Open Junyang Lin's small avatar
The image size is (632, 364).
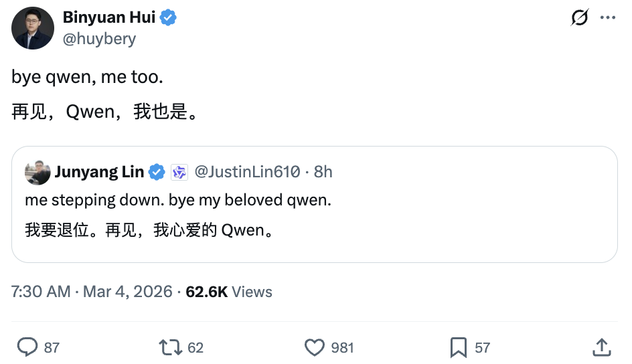(x=37, y=173)
